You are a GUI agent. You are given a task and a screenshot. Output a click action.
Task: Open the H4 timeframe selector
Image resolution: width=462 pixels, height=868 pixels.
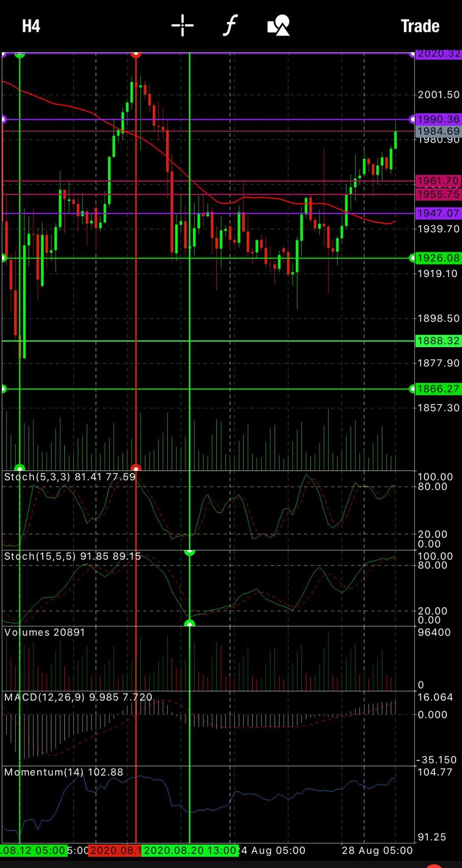31,26
